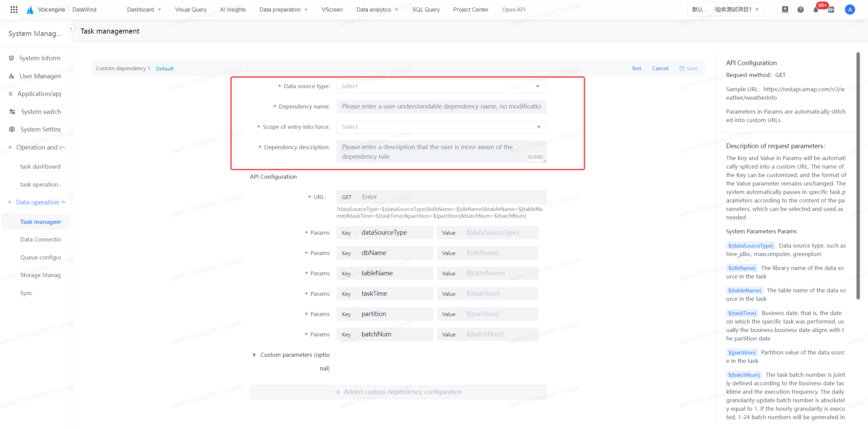Viewport: 868px width, 429px height.
Task: Click the Test button
Action: click(x=636, y=68)
